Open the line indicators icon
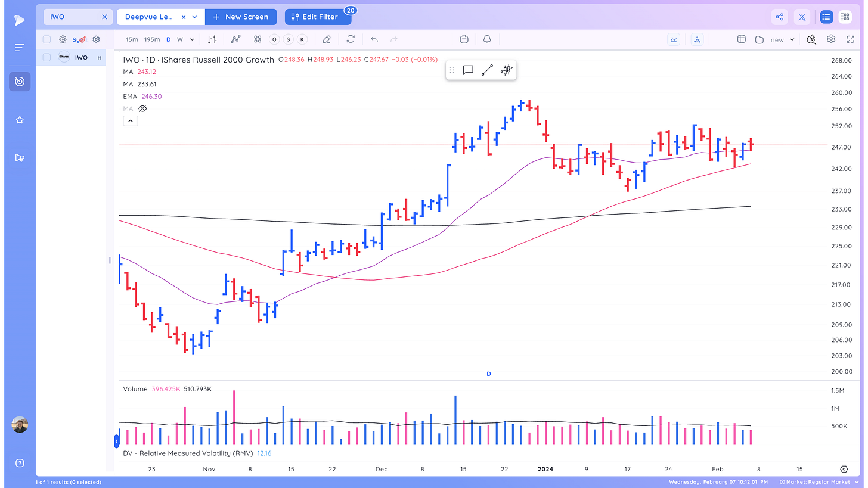Image resolution: width=868 pixels, height=488 pixels. [x=235, y=39]
